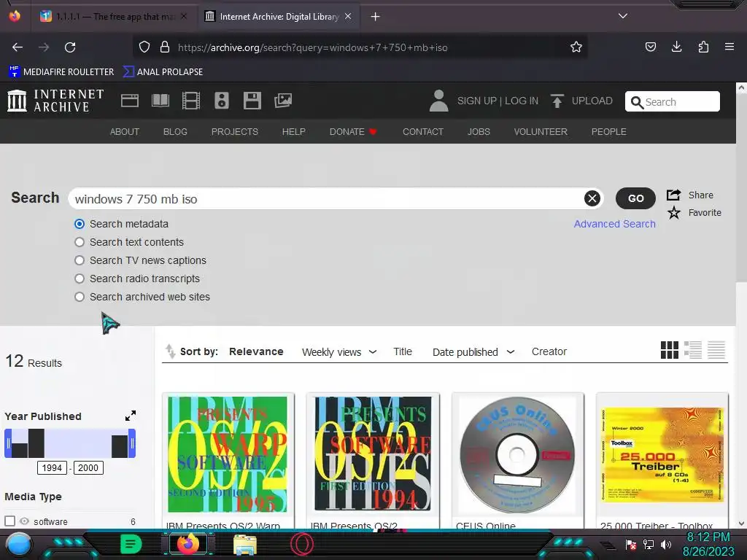Image resolution: width=747 pixels, height=560 pixels.
Task: Open the texts book icon
Action: click(x=160, y=101)
